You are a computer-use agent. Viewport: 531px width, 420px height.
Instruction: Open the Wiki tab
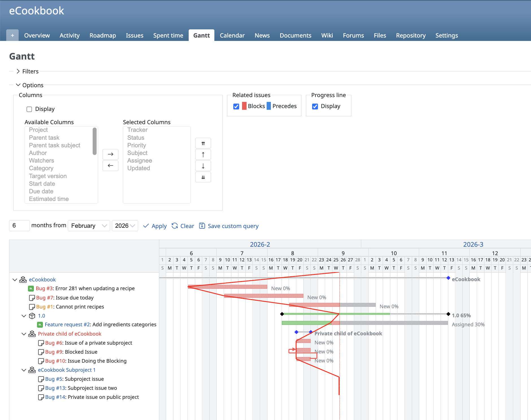point(327,35)
